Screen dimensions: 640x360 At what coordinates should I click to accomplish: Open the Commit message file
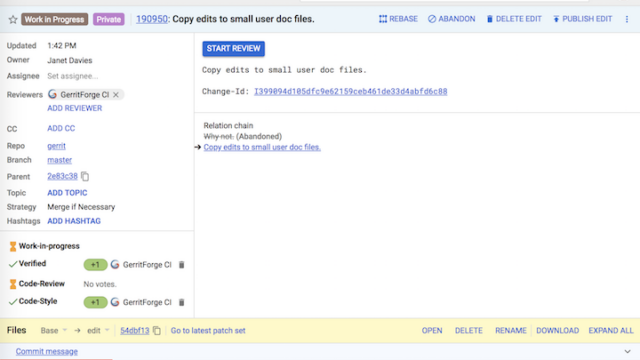47,351
